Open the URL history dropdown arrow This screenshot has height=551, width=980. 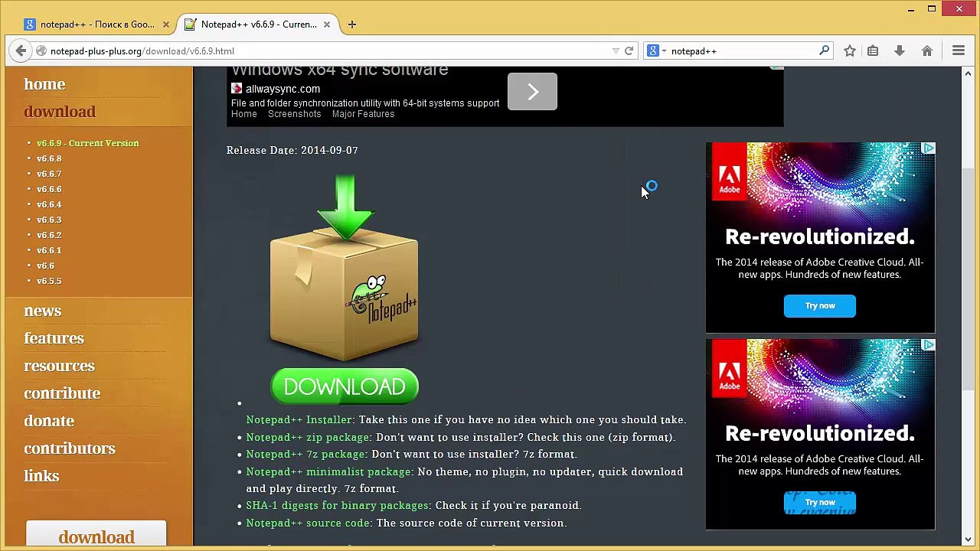click(616, 51)
